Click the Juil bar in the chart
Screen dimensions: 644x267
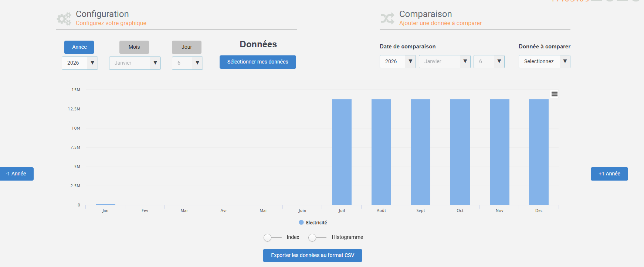pos(342,152)
